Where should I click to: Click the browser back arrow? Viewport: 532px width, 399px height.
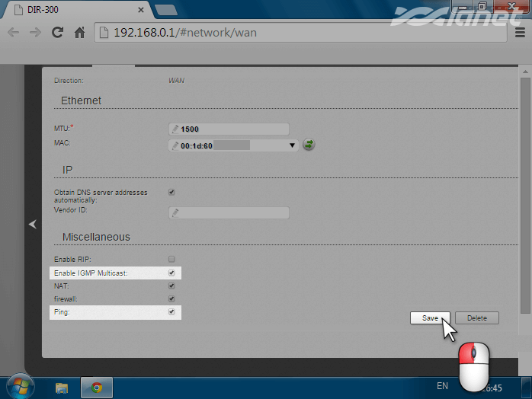click(x=13, y=33)
